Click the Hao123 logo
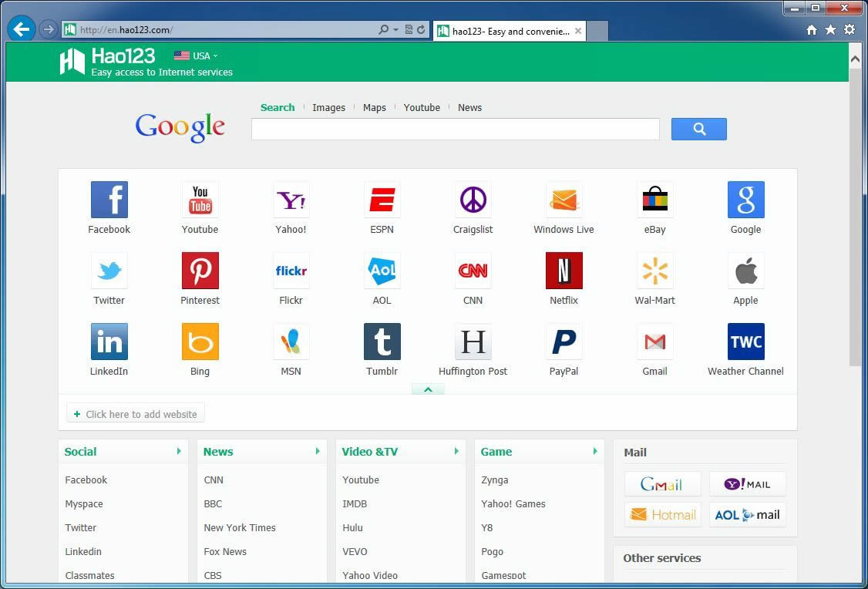 click(x=107, y=61)
